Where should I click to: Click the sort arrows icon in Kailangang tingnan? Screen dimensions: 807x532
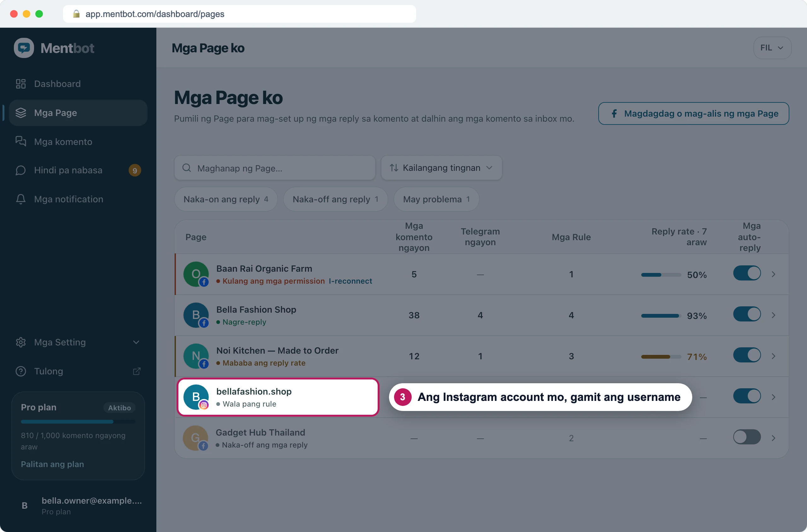click(394, 168)
